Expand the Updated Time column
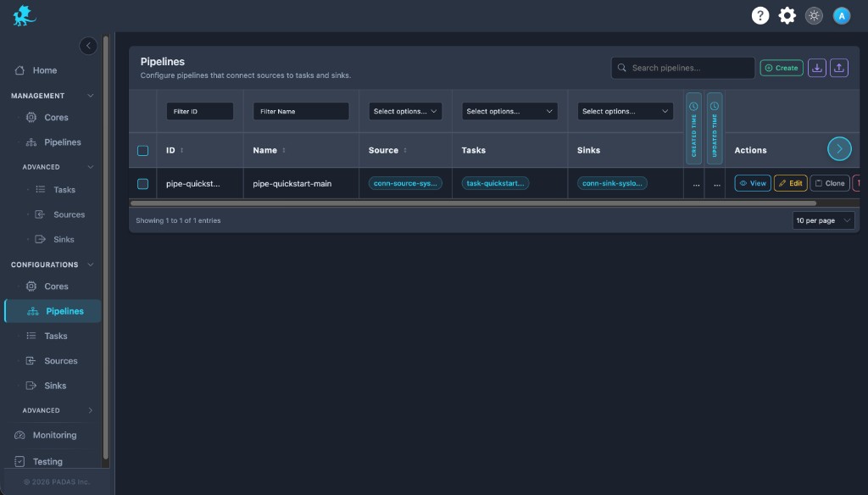Screen dimensions: 868x495 tap(715, 129)
